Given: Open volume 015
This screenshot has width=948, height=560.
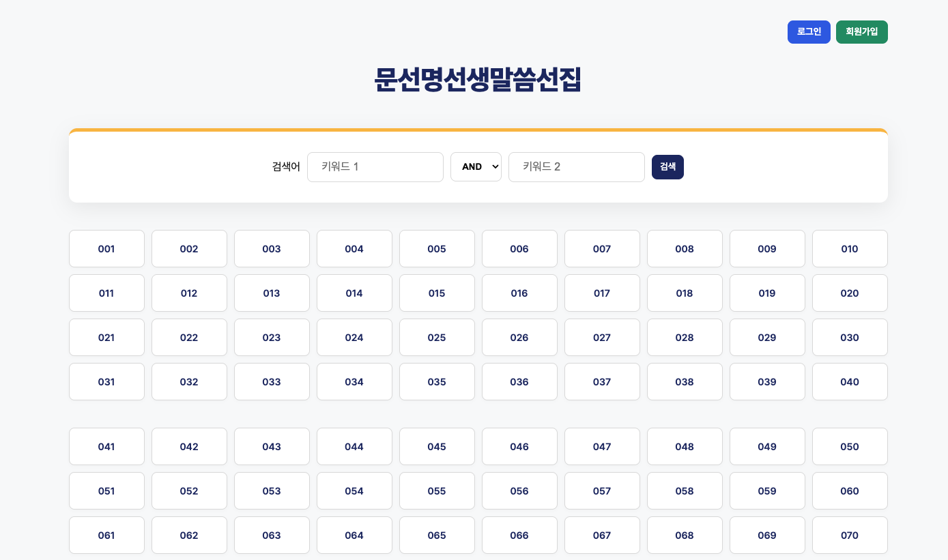Looking at the screenshot, I should 437,293.
